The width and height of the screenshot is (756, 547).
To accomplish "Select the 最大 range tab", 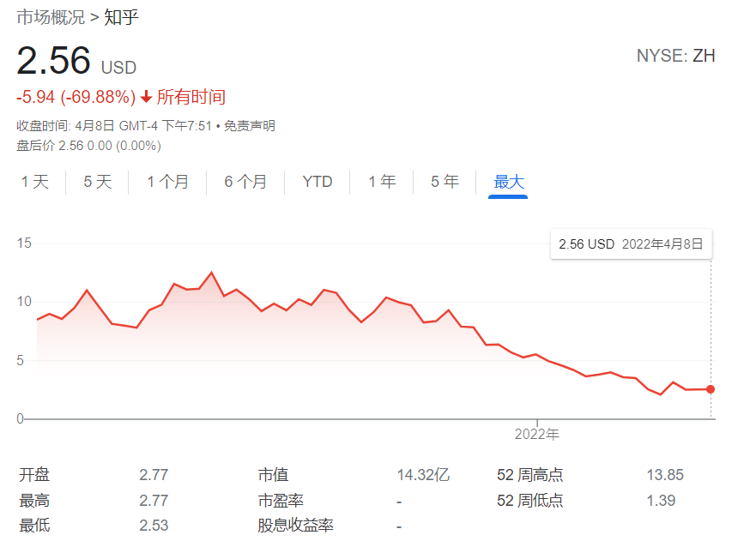I will (x=509, y=182).
